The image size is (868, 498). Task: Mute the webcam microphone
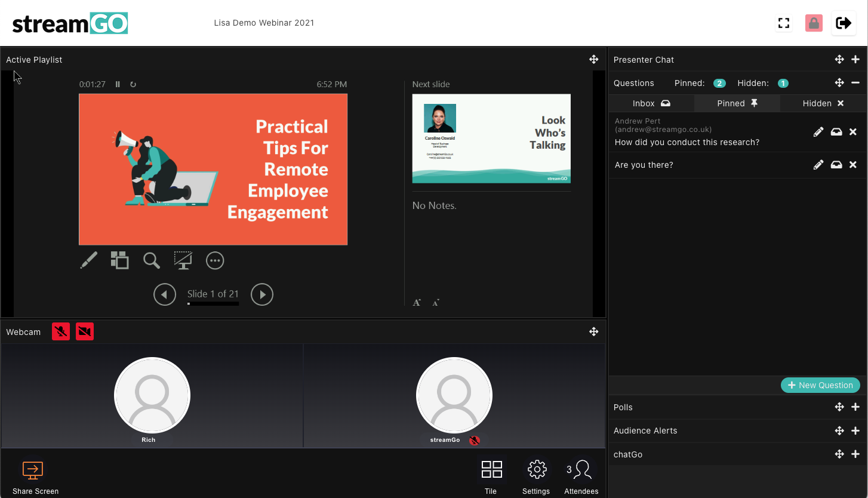click(x=60, y=331)
